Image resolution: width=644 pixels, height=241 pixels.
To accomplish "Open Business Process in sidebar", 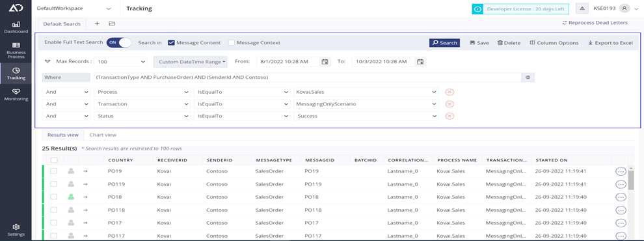I will click(16, 50).
